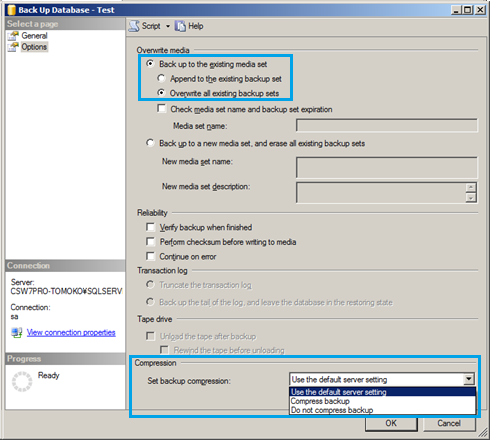
Task: Choose Do not compress backup option
Action: [x=382, y=410]
